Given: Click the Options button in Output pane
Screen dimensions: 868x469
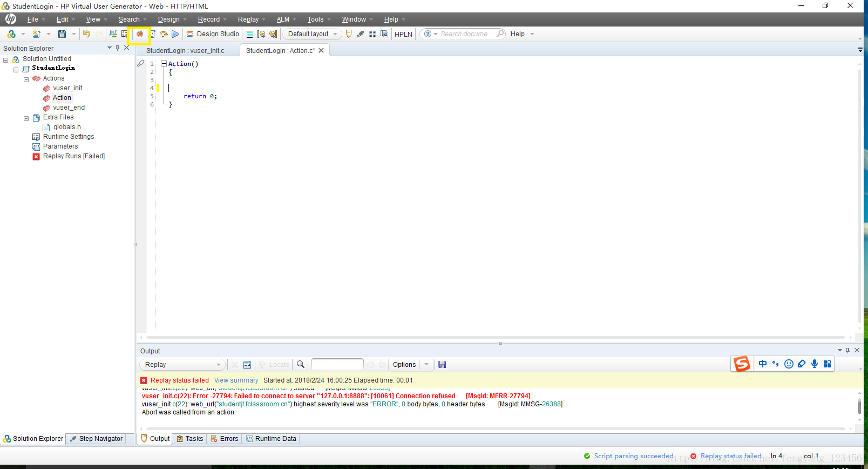Looking at the screenshot, I should (404, 365).
